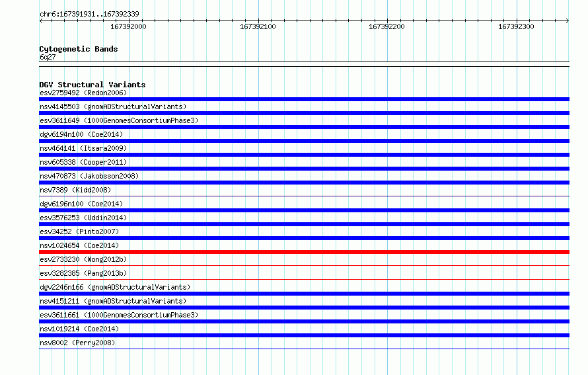Click the dgv2246n166 (gnomADStructuralVariants) label
The height and width of the screenshot is (375, 588).
(115, 287)
